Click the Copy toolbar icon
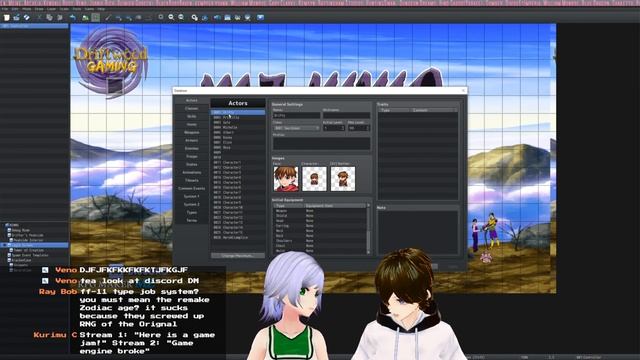640x360 pixels. pyautogui.click(x=49, y=18)
